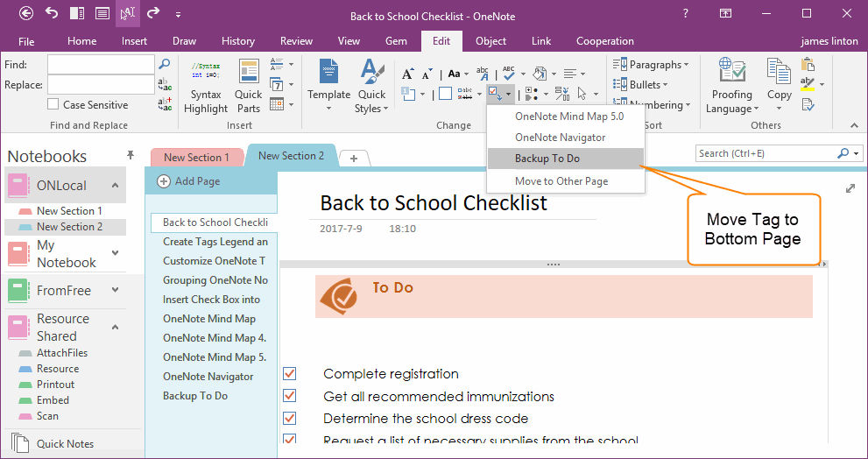
Task: Expand the FromFree notebook chevron
Action: pos(115,290)
